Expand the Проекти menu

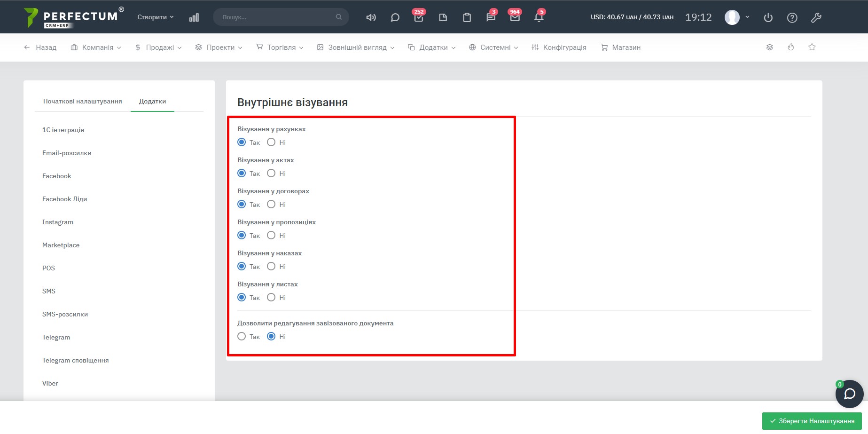pyautogui.click(x=219, y=47)
